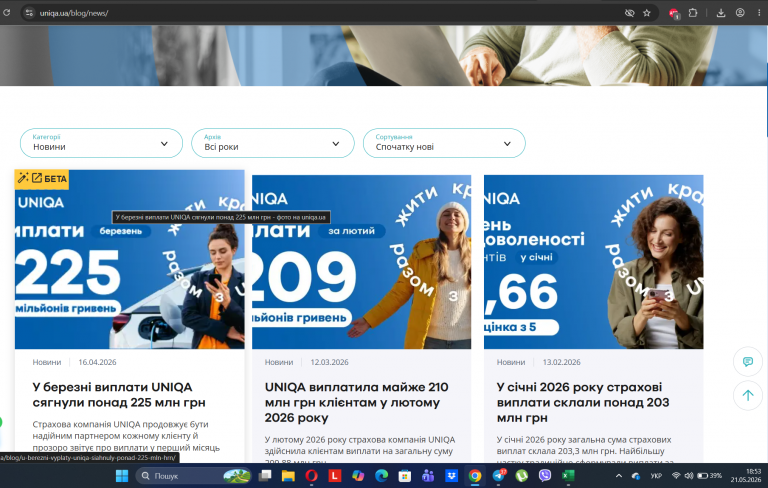Show hidden system tray icons chevron

coord(619,476)
